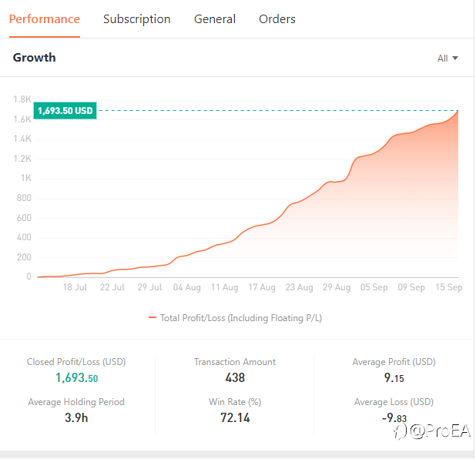Switch to the Performance tab
The height and width of the screenshot is (459, 476).
pos(44,19)
